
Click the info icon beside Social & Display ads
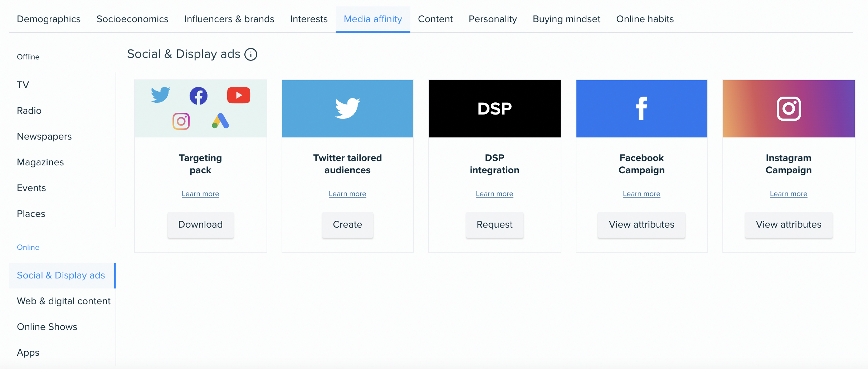click(251, 54)
